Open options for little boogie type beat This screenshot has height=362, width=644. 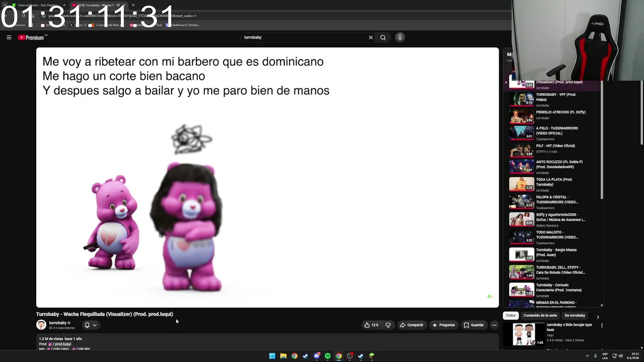[602, 325]
